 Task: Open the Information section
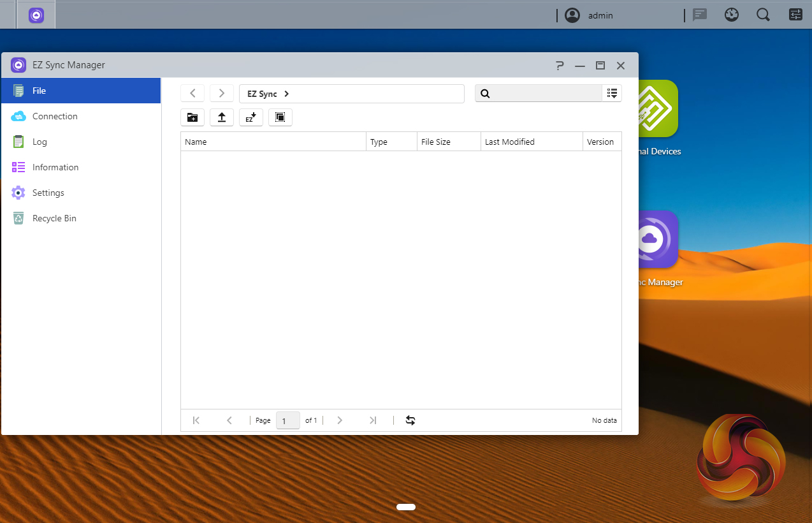[x=81, y=167]
